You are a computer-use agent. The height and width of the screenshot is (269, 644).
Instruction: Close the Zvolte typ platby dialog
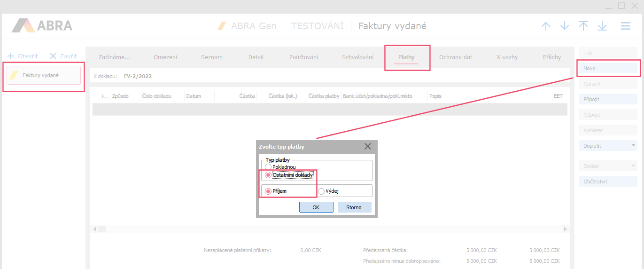pos(368,147)
